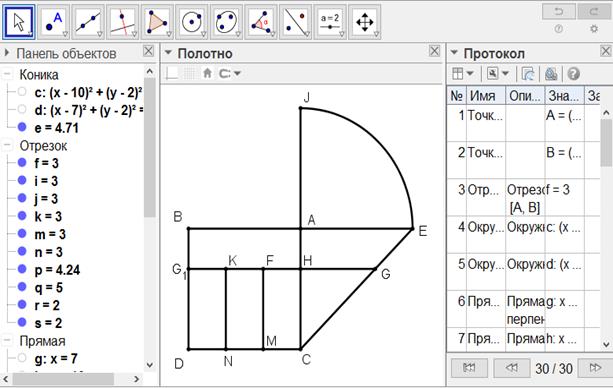Screen dimensions: 613x388
Task: Select segment m = 3 in object list
Action: point(50,234)
